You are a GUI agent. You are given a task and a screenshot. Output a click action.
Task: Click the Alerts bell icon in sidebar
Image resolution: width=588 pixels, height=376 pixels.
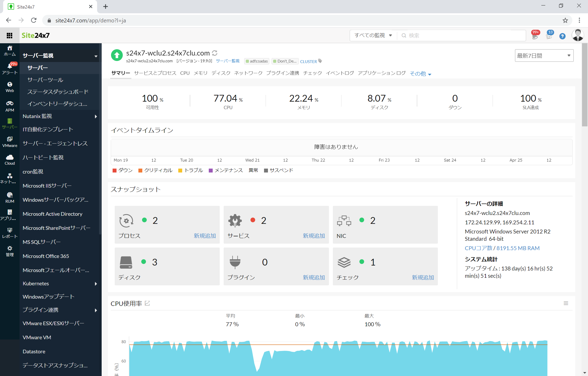[10, 66]
